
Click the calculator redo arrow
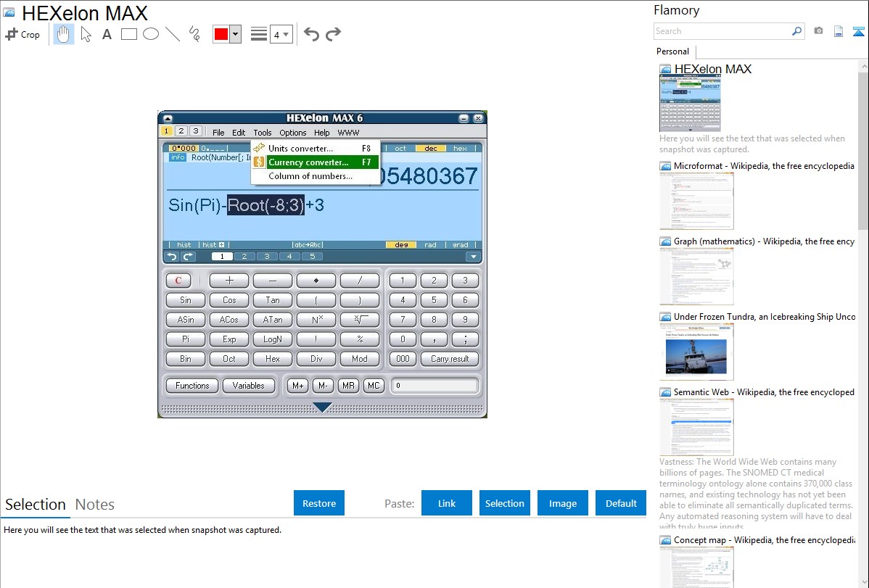(x=189, y=257)
